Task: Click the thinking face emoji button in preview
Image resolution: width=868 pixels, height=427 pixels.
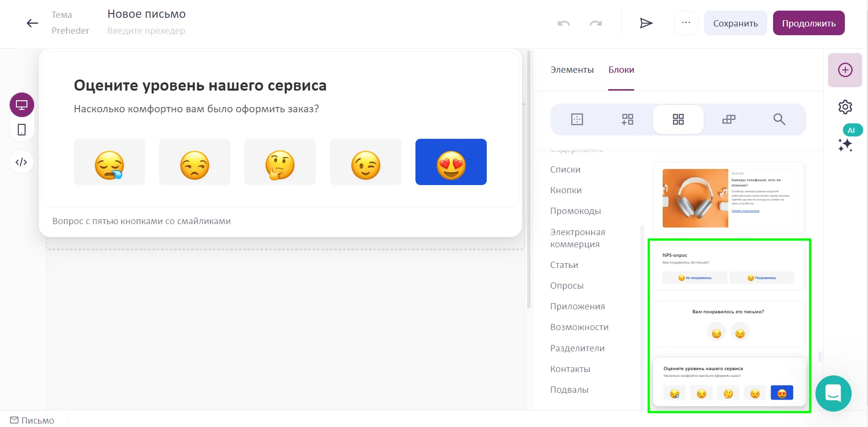Action: 280,162
